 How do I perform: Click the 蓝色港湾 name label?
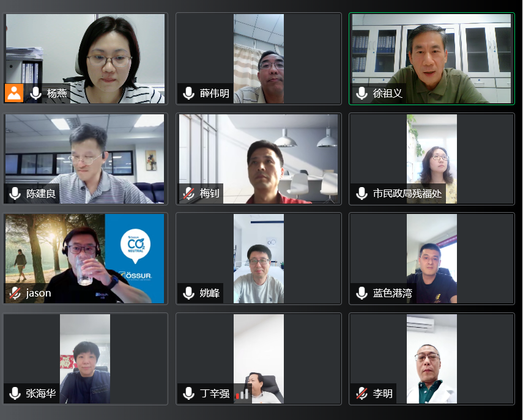tap(393, 293)
